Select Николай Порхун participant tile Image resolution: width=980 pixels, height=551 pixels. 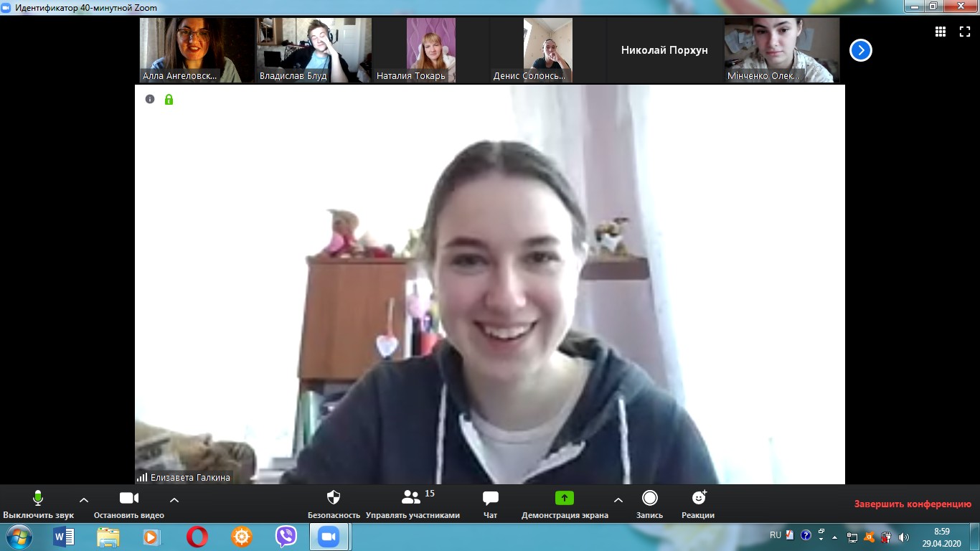(x=665, y=50)
